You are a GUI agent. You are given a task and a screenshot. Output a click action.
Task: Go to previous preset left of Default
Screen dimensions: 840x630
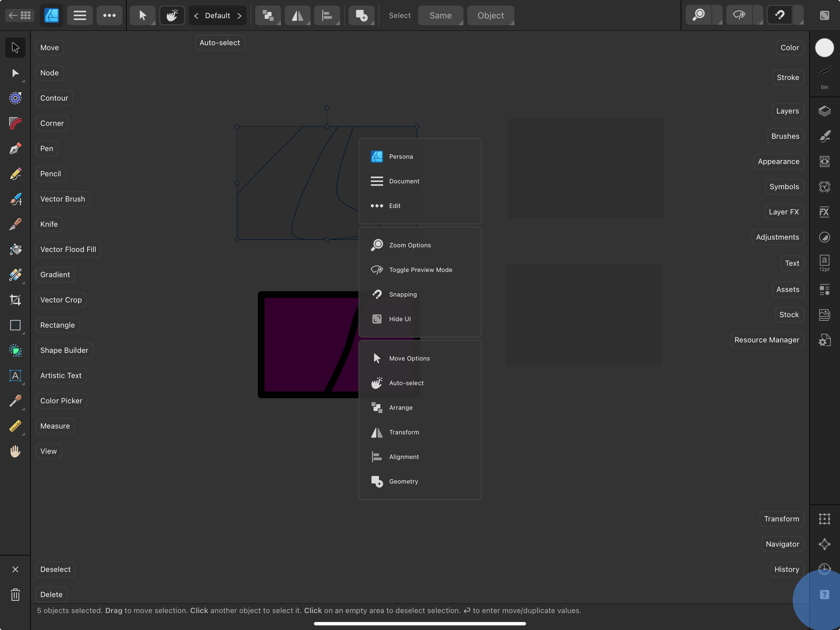tap(196, 16)
